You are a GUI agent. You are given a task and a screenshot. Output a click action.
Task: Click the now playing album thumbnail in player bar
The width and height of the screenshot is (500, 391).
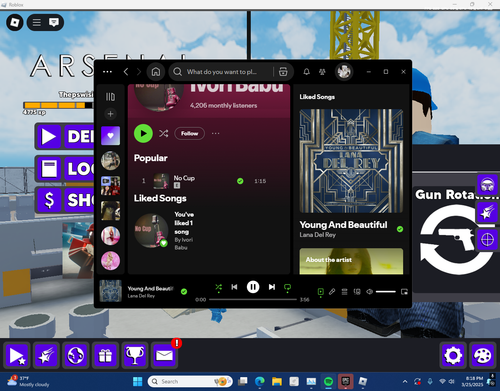pos(110,291)
